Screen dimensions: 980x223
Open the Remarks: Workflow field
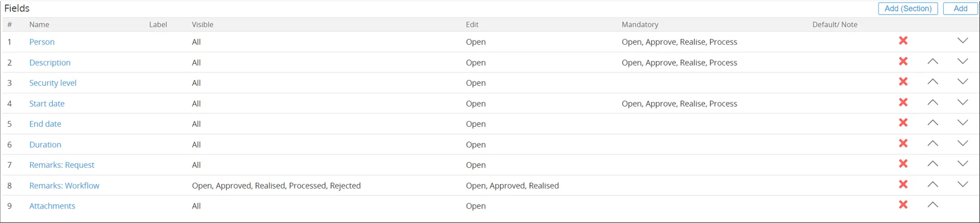[x=64, y=186]
